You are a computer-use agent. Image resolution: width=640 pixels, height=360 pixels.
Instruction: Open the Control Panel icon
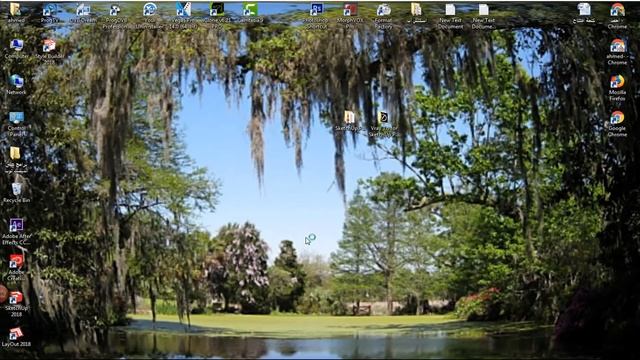(16, 124)
